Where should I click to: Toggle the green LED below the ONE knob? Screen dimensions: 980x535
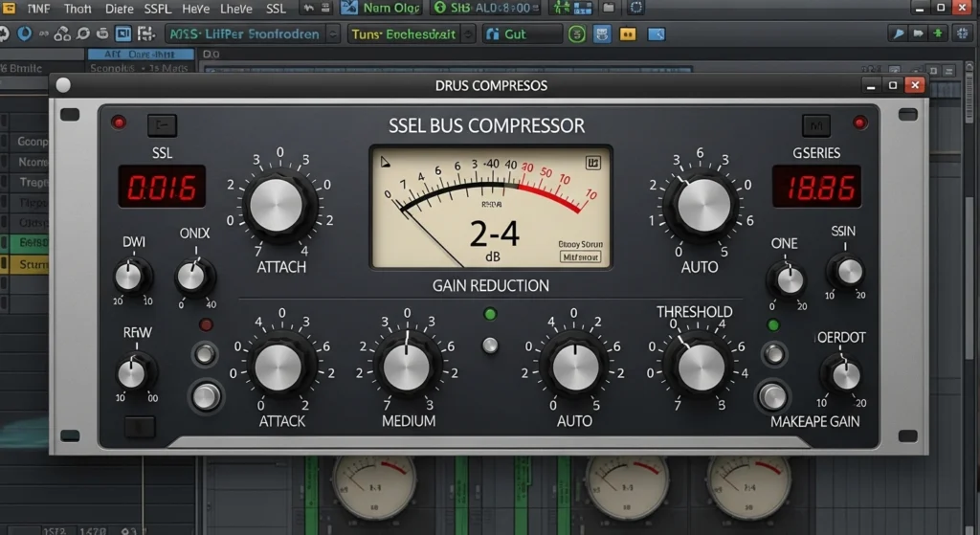click(773, 325)
